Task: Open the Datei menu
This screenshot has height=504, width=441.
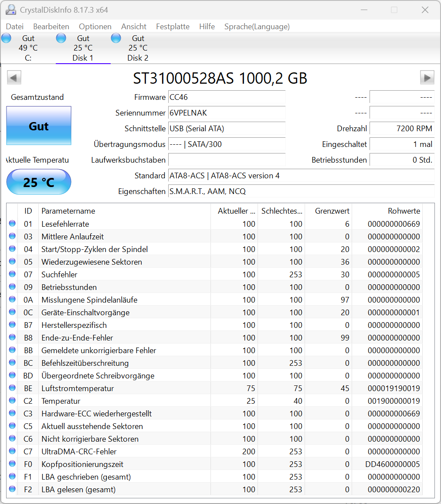Action: 15,26
